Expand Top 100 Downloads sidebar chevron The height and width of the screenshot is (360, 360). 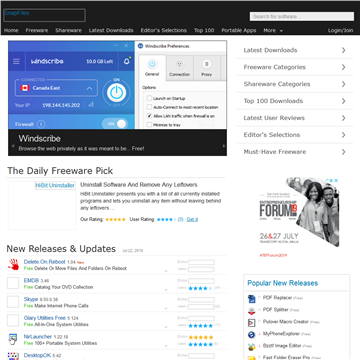click(343, 101)
